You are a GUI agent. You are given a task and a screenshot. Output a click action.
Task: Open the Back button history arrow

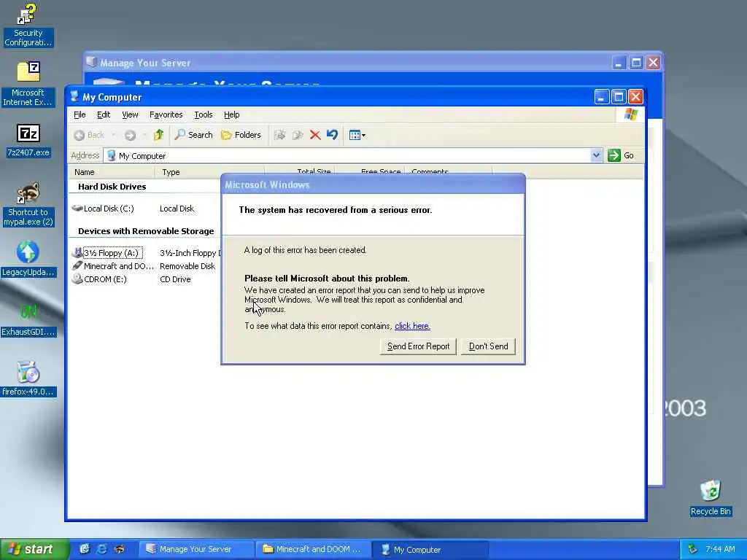pos(113,135)
